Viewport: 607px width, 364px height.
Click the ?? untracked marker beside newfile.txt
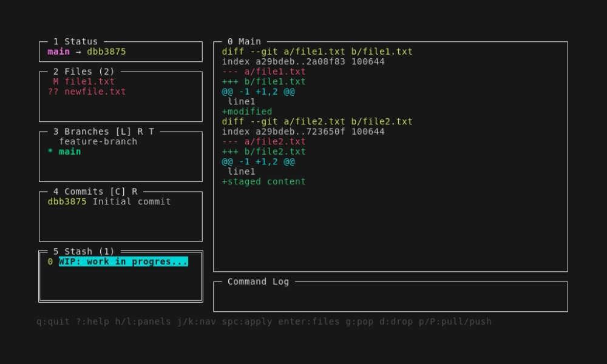coord(53,92)
